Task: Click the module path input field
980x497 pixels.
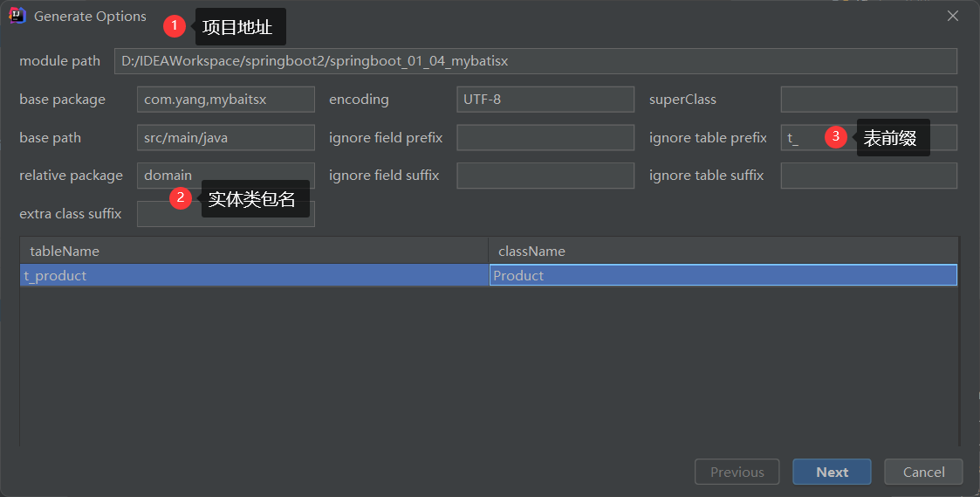Action: pyautogui.click(x=535, y=61)
